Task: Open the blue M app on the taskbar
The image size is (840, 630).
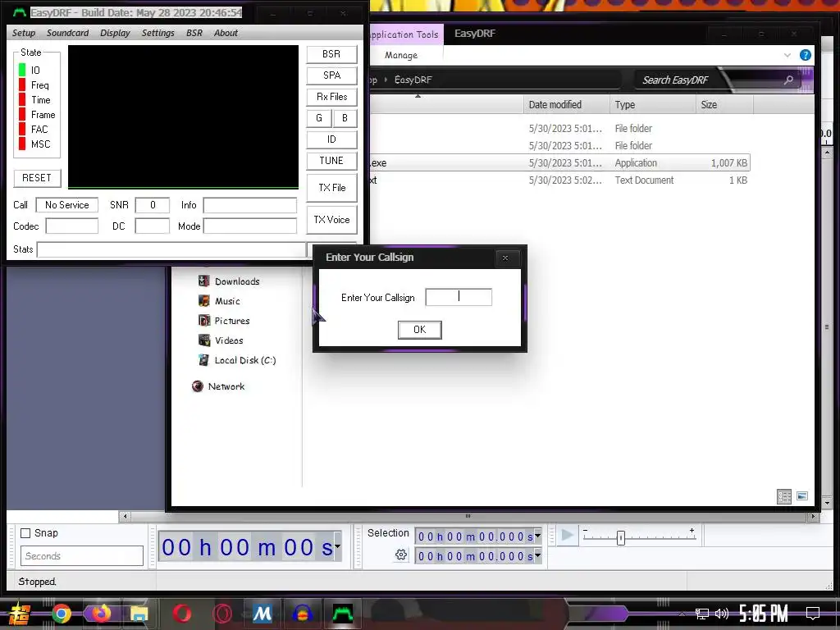Action: pos(262,614)
